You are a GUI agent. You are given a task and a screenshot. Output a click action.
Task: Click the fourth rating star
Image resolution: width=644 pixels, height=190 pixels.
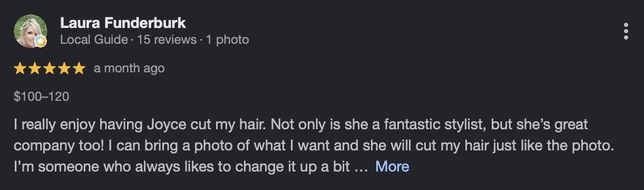click(64, 68)
